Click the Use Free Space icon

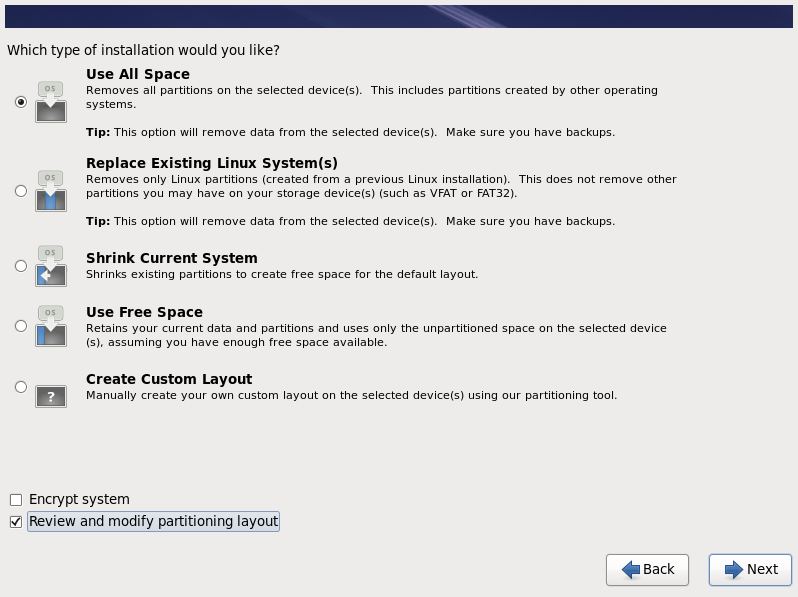point(51,326)
